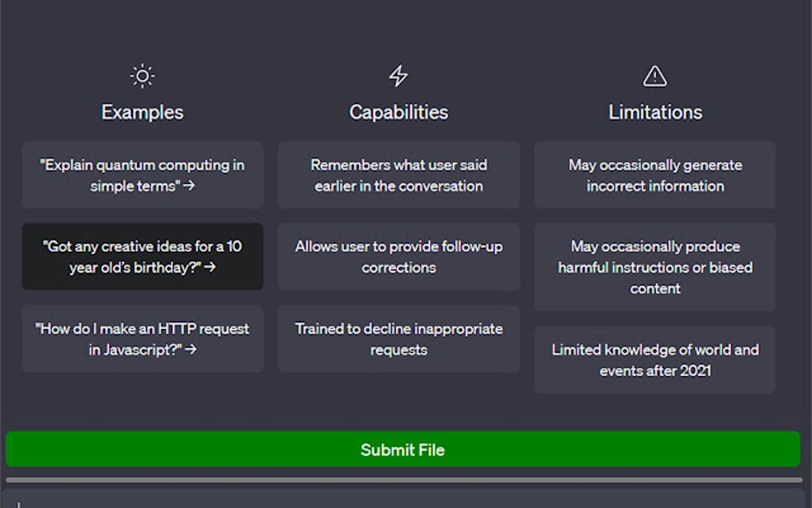Click 'Remembers what user said' capability card
Viewport: 812px width, 508px height.
(399, 175)
